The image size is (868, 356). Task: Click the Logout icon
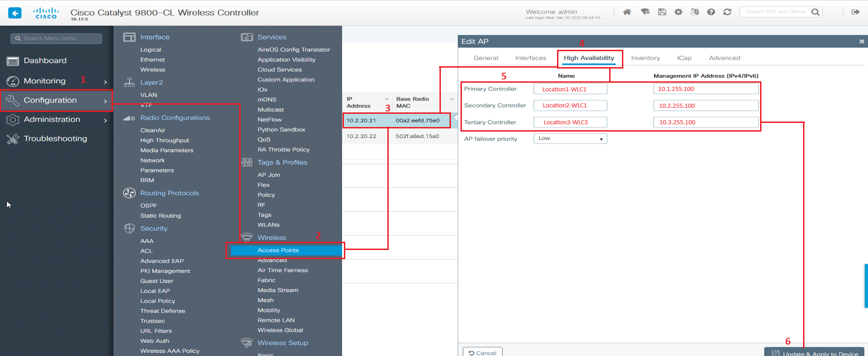pyautogui.click(x=855, y=12)
